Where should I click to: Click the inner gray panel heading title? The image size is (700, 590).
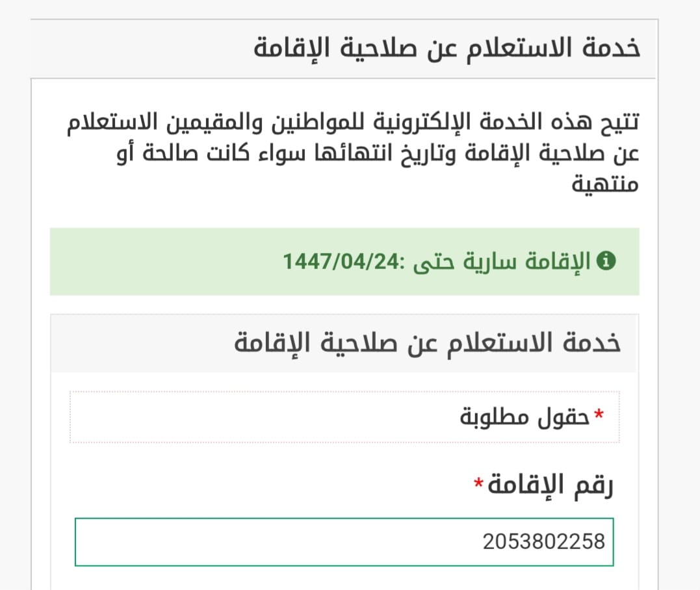coord(427,343)
